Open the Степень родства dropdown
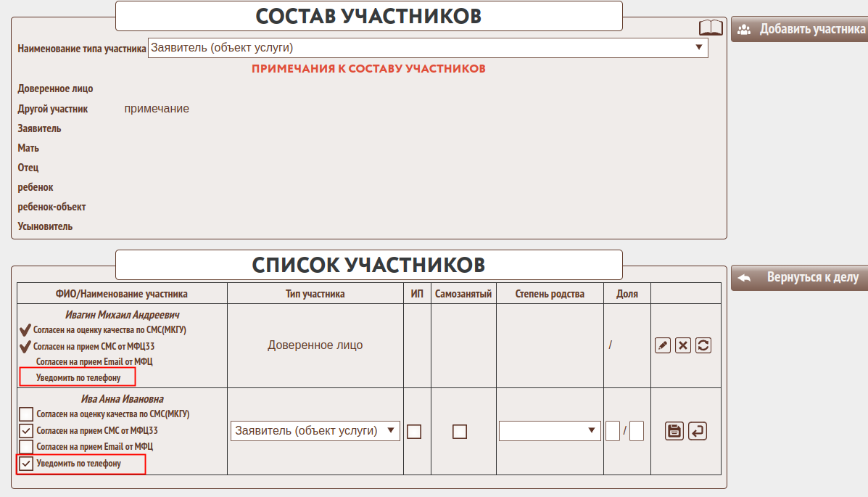This screenshot has width=868, height=497. pyautogui.click(x=549, y=431)
